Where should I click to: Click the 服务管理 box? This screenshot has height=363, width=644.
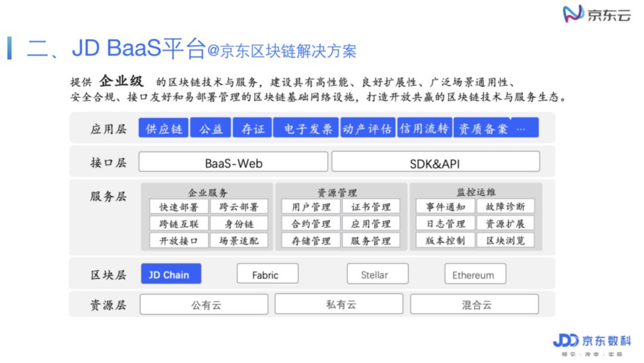click(x=371, y=240)
